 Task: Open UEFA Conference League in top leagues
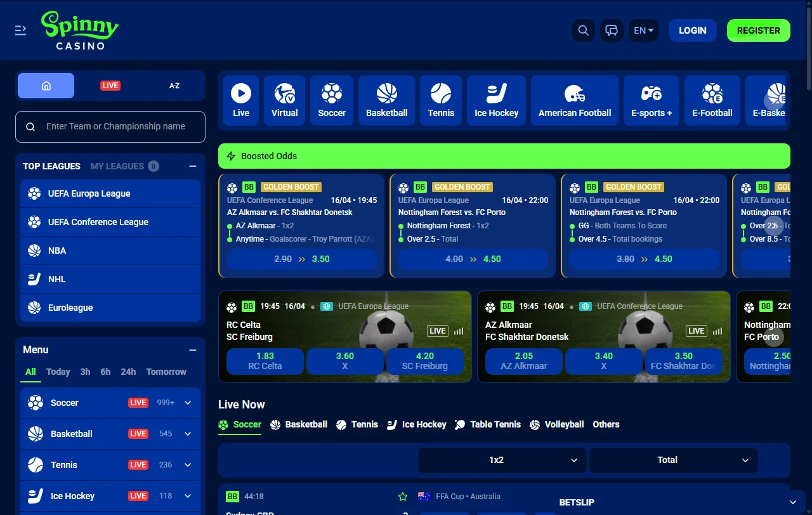coord(110,222)
